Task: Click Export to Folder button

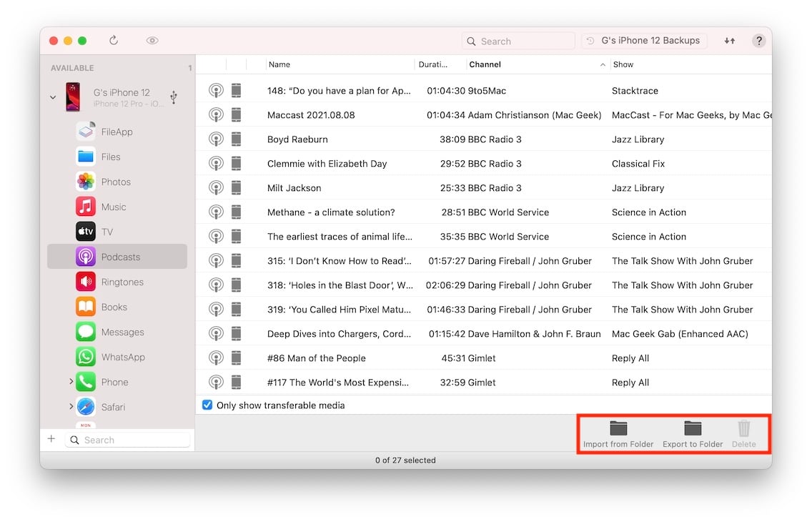Action: (x=693, y=435)
